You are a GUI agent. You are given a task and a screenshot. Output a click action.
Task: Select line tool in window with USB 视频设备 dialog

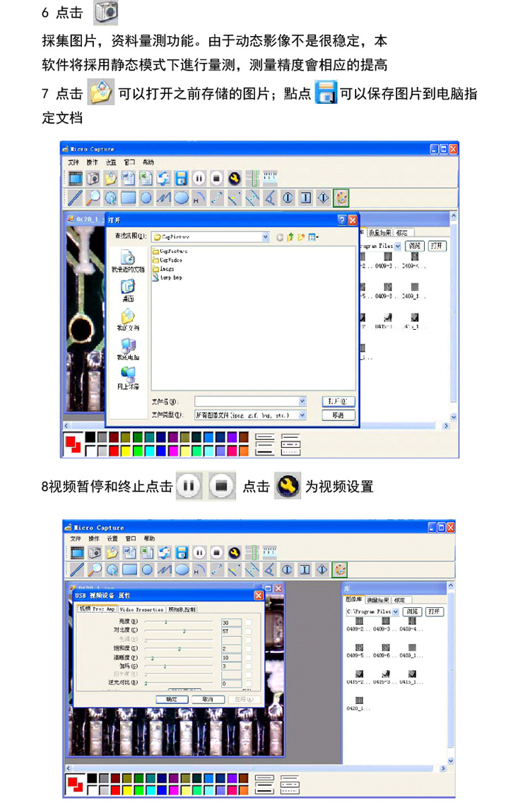pyautogui.click(x=77, y=570)
